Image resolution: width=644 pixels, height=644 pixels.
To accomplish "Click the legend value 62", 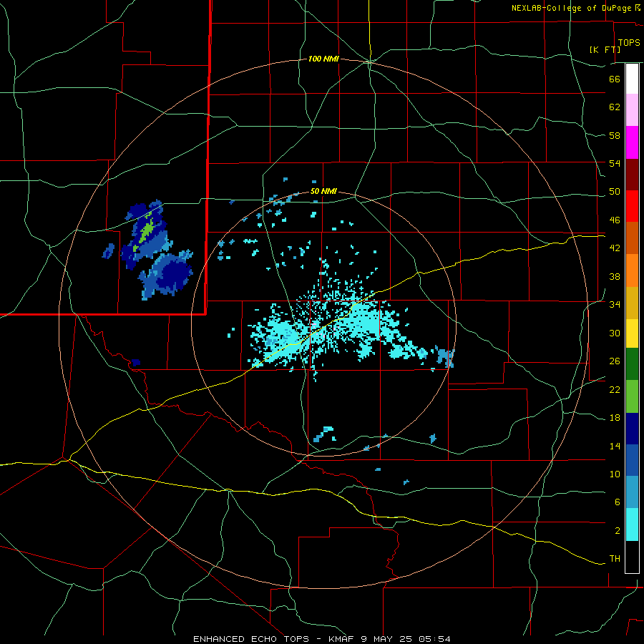I will click(x=615, y=107).
